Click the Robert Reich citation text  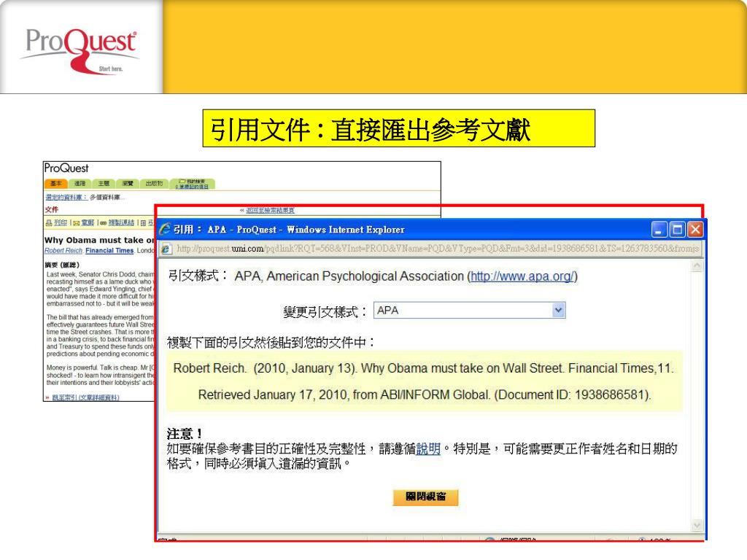(423, 368)
